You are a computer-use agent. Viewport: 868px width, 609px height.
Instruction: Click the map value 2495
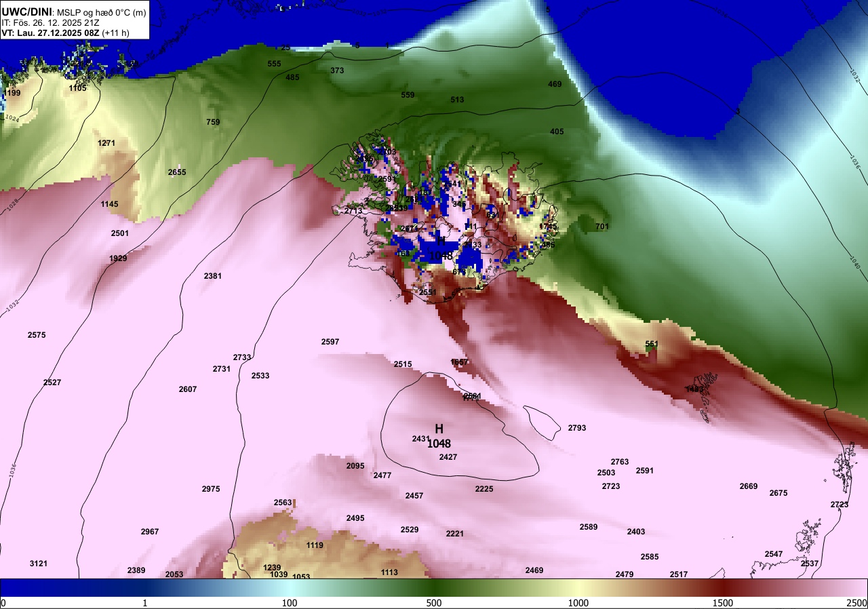[x=355, y=518]
